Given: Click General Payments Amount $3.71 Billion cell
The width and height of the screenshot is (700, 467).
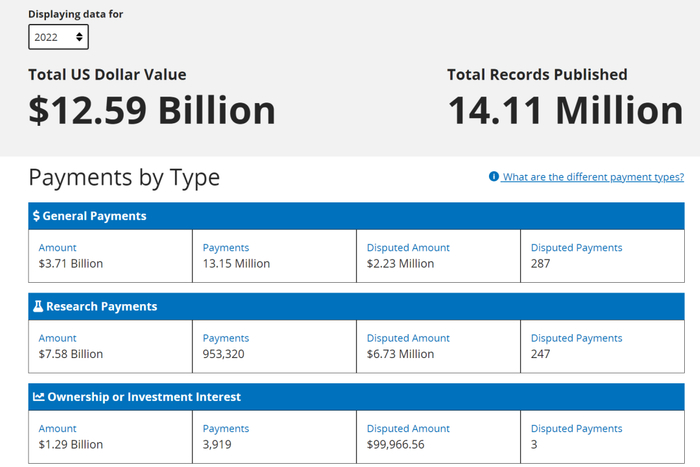Looking at the screenshot, I should (x=110, y=256).
